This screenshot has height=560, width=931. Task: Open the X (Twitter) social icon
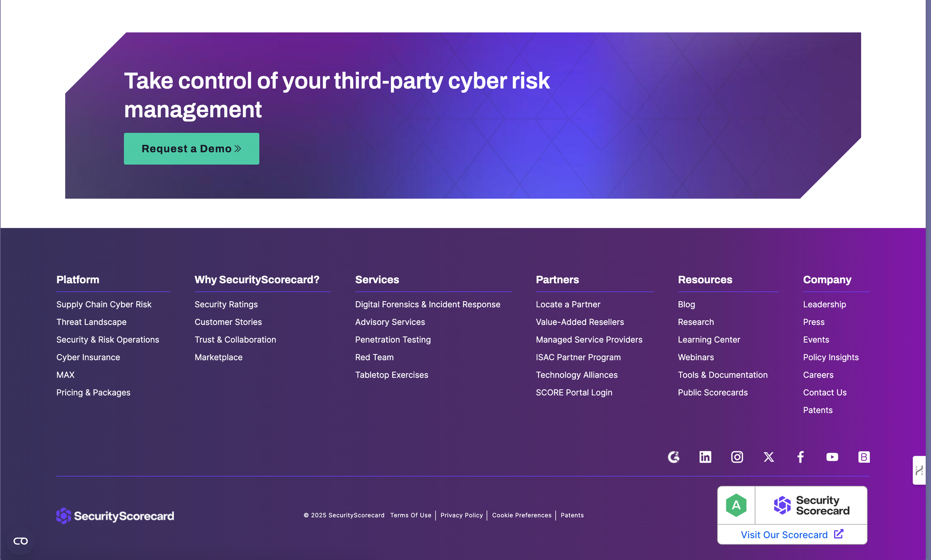point(769,457)
